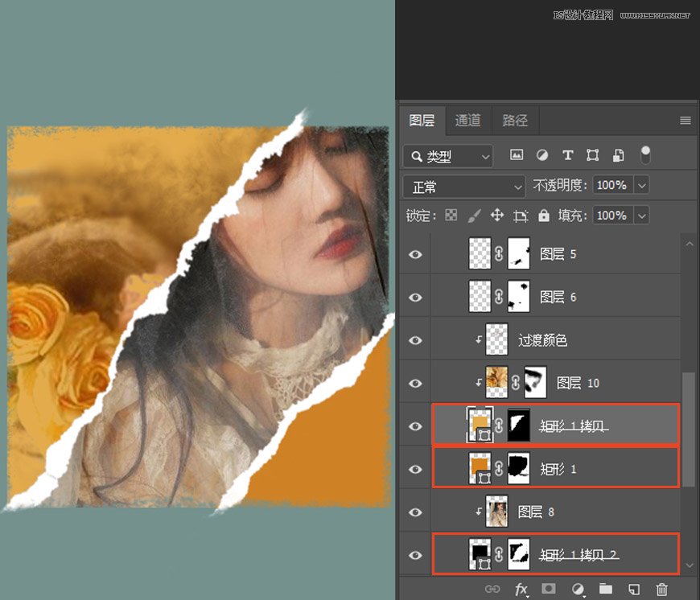
Task: Click the create new group folder icon
Action: click(x=607, y=590)
